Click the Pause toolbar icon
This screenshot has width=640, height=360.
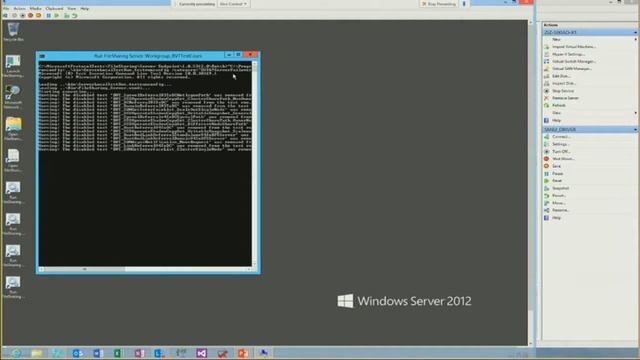pos(49,16)
